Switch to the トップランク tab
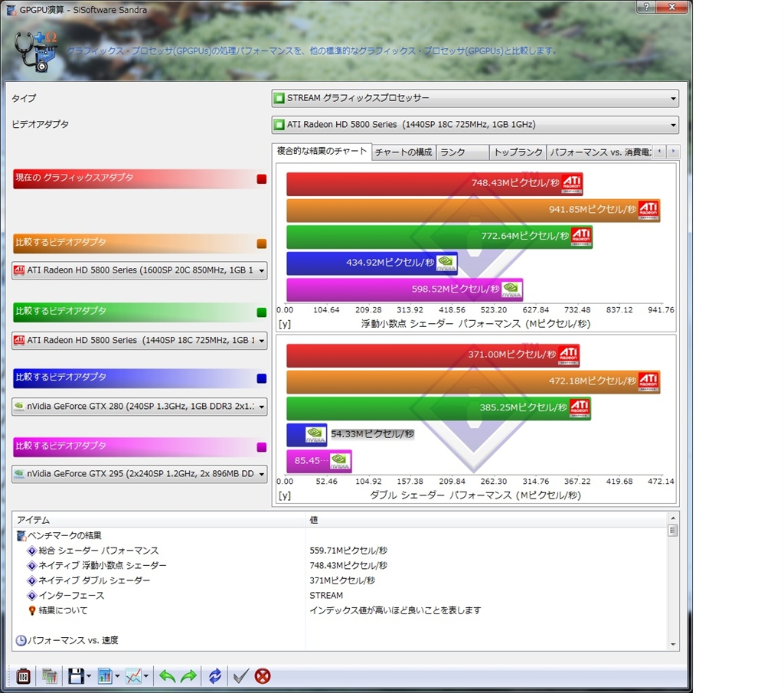Viewport: 784px width, 693px height. click(x=518, y=152)
